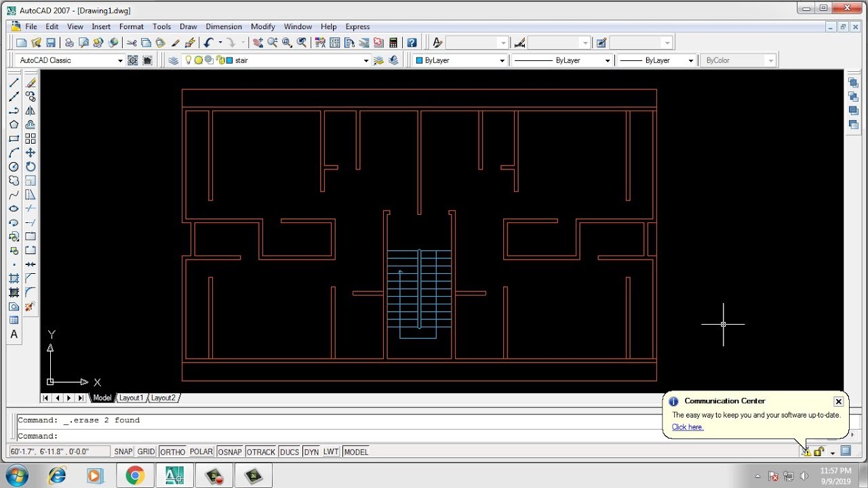The height and width of the screenshot is (488, 868).
Task: Toggle POLAR tracking in status bar
Action: point(201,452)
